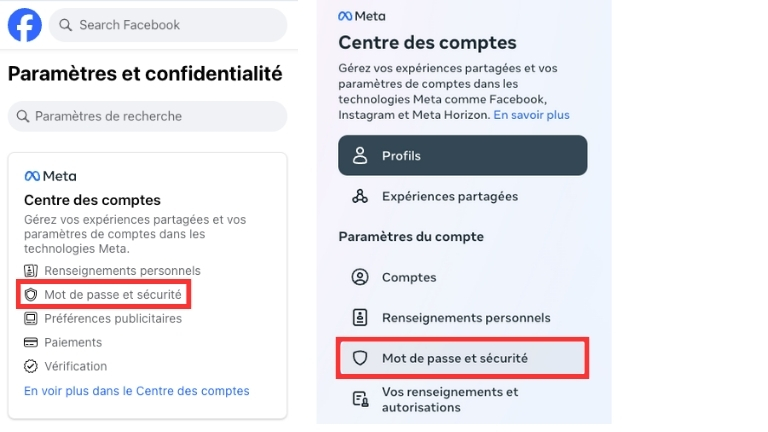Click the Comptes account circle icon
Image resolution: width=768 pixels, height=432 pixels.
360,277
